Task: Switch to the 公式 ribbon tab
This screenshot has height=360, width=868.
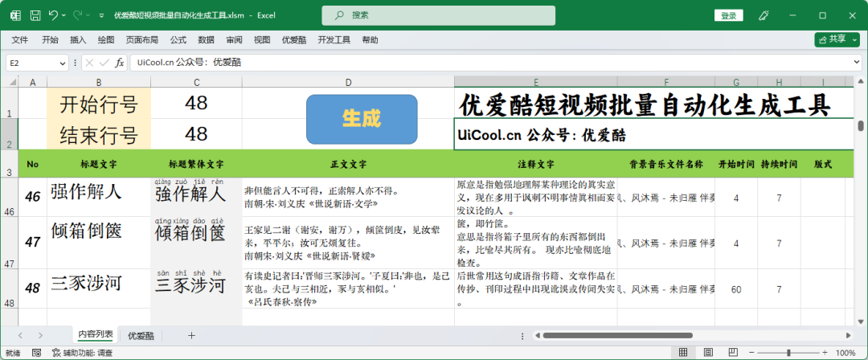Action: click(178, 40)
